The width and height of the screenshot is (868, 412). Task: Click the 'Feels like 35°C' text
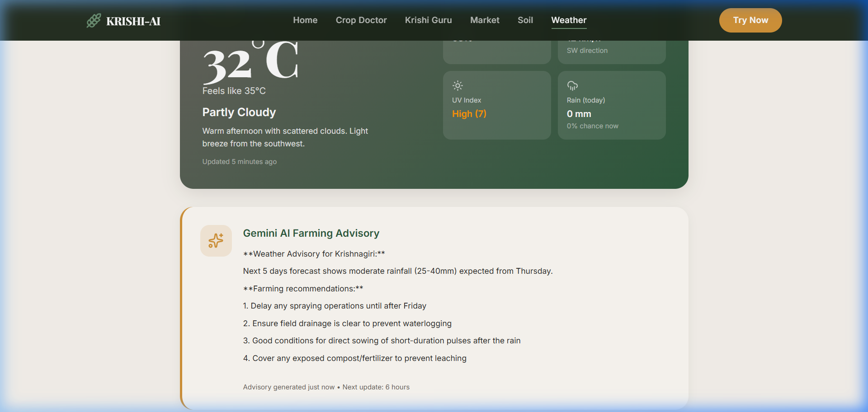234,91
